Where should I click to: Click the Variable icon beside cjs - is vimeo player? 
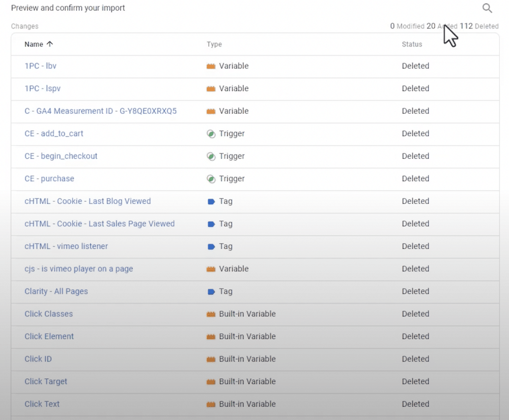click(x=211, y=269)
